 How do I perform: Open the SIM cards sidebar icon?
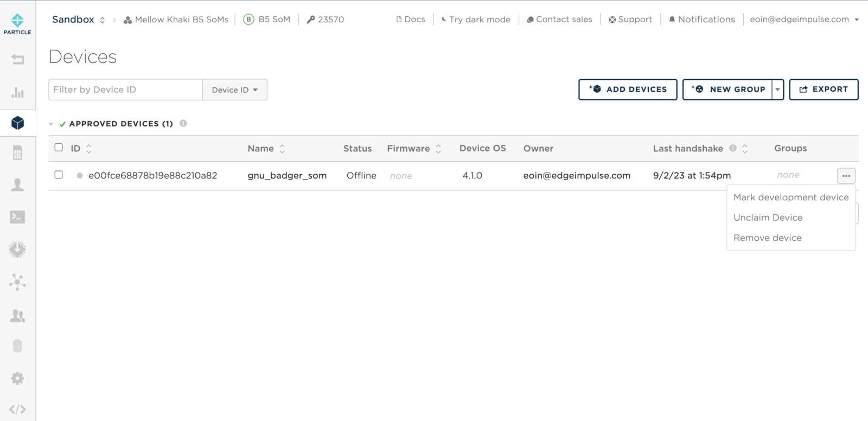[17, 153]
